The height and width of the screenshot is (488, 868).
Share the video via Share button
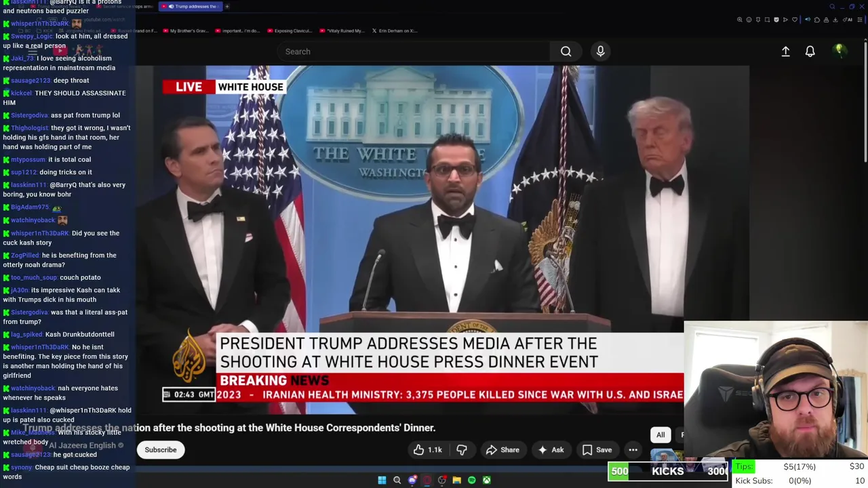click(x=502, y=450)
